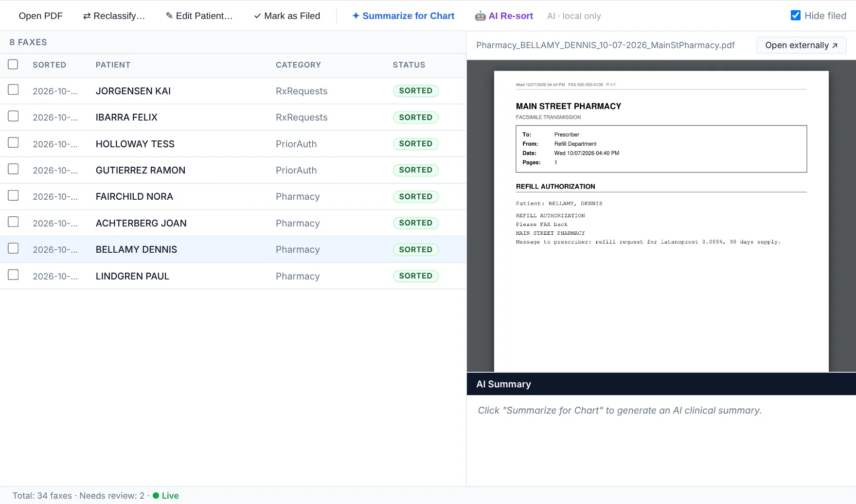856x504 pixels.
Task: Click the swap-arrows icon on Reclassify
Action: pyautogui.click(x=87, y=16)
